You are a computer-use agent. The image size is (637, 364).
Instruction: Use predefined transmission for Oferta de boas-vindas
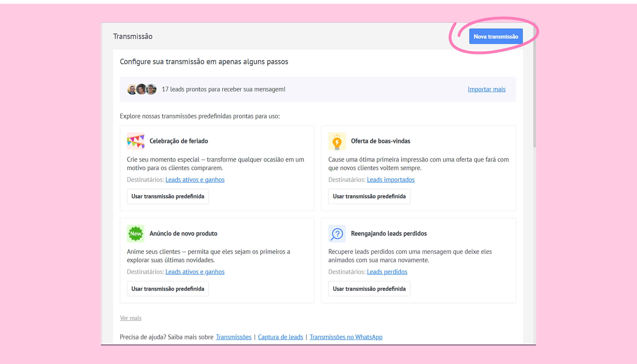[x=369, y=197]
